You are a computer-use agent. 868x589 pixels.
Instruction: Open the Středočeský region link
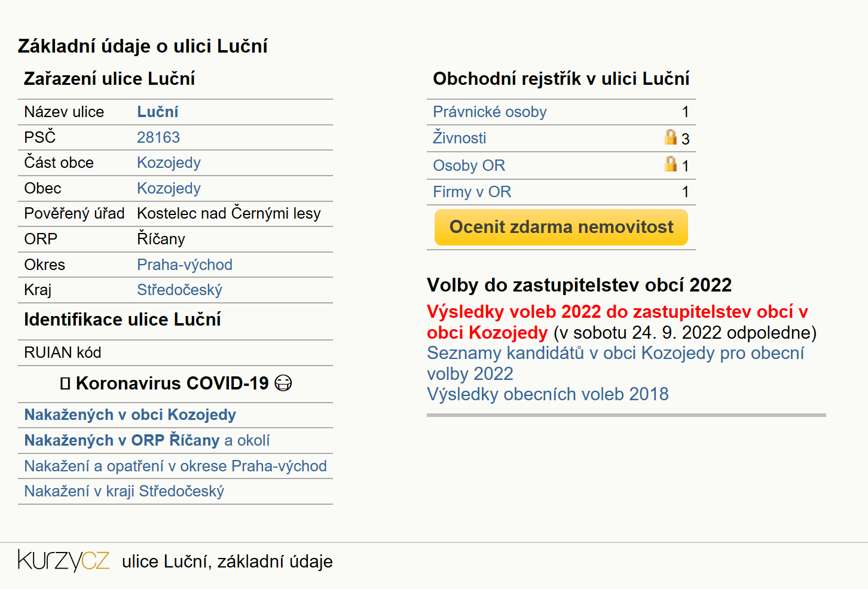[179, 290]
